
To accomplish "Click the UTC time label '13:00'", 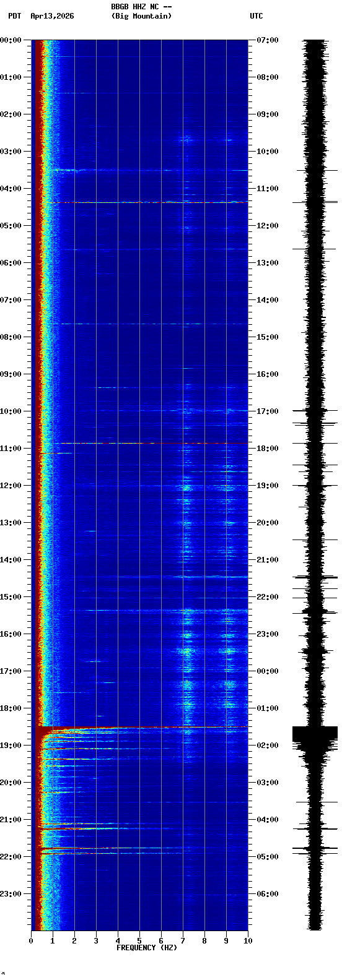I will pos(268,263).
